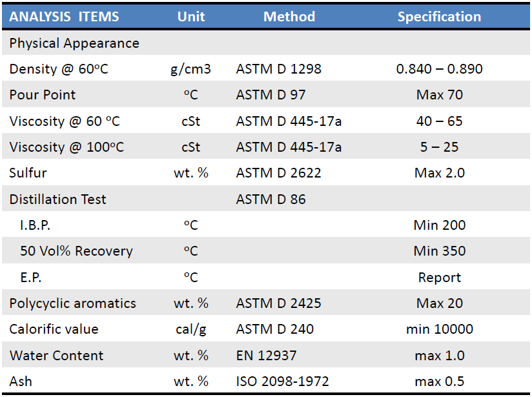Click the Physical Appearance row label
532x397 pixels.
pyautogui.click(x=74, y=43)
